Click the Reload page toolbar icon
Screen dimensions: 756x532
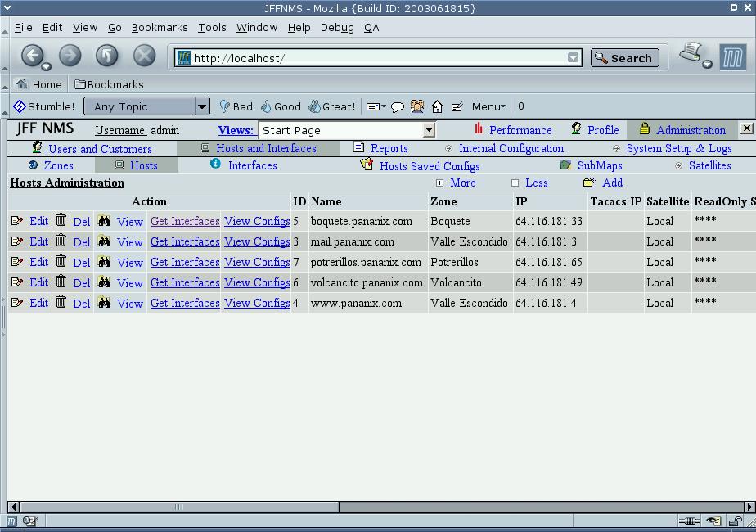(x=107, y=56)
